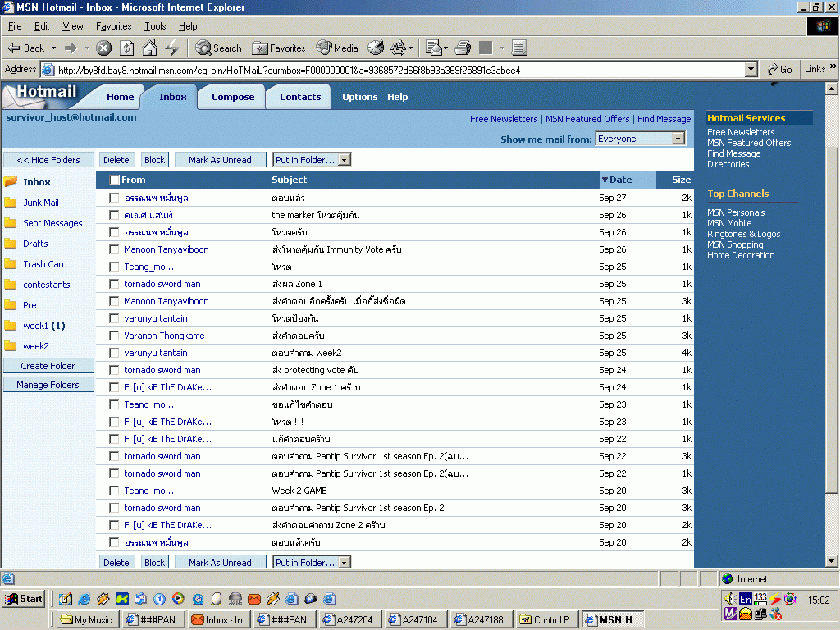
Task: Click the Back arrow in the browser toolbar
Action: click(x=25, y=48)
